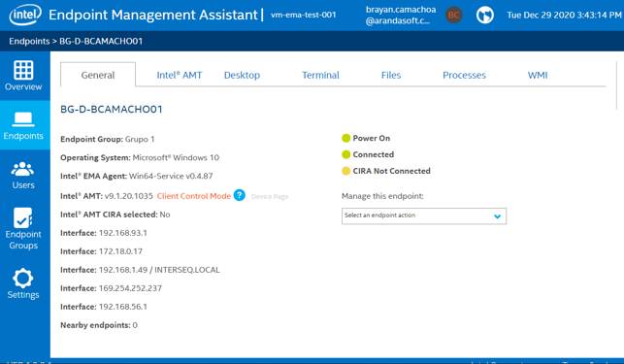
Task: Click the round globe icon in header
Action: pos(484,16)
